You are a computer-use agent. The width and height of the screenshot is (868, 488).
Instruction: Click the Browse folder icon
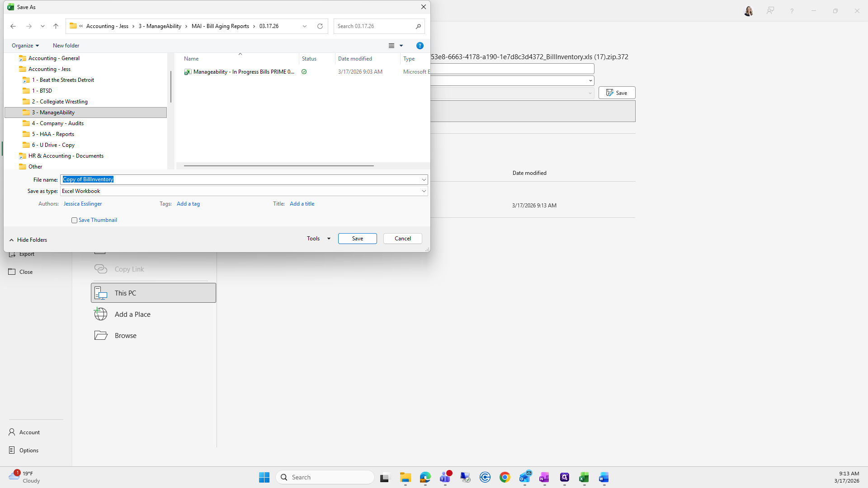101,335
